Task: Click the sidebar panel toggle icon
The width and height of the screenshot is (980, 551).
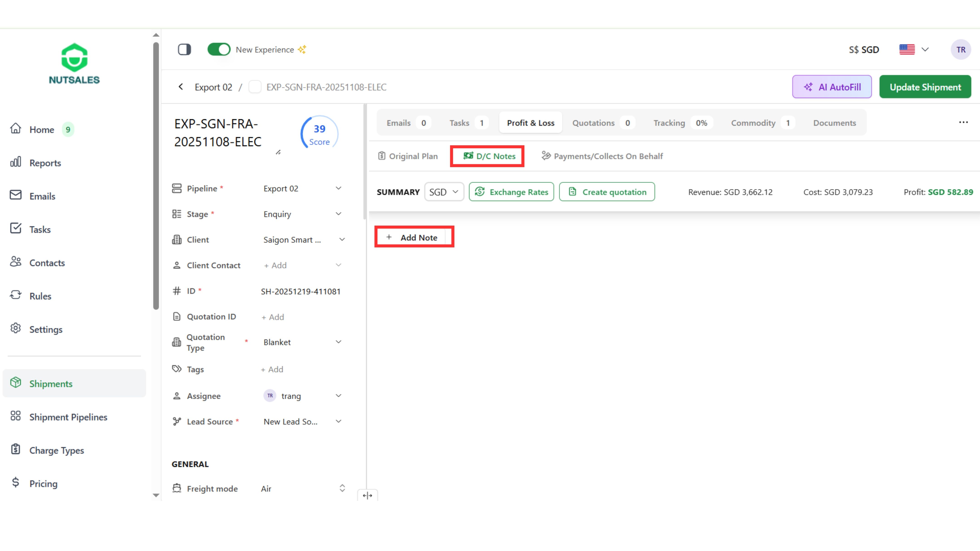Action: [x=184, y=49]
